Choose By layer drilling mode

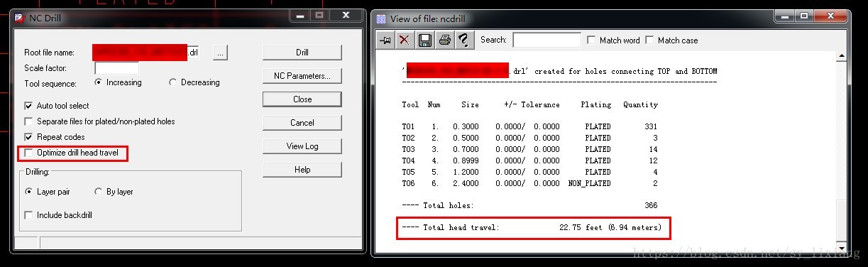[97, 192]
